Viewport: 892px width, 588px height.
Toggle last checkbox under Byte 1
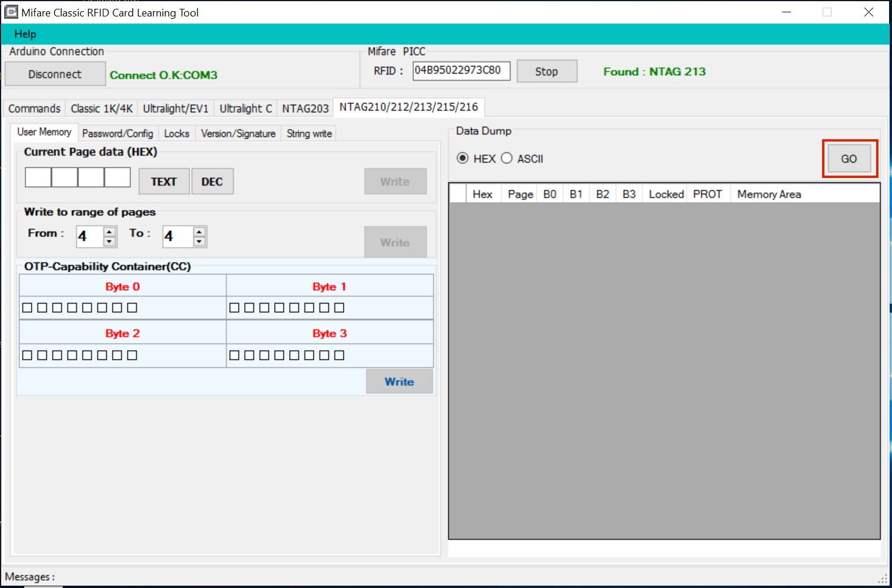click(x=339, y=307)
